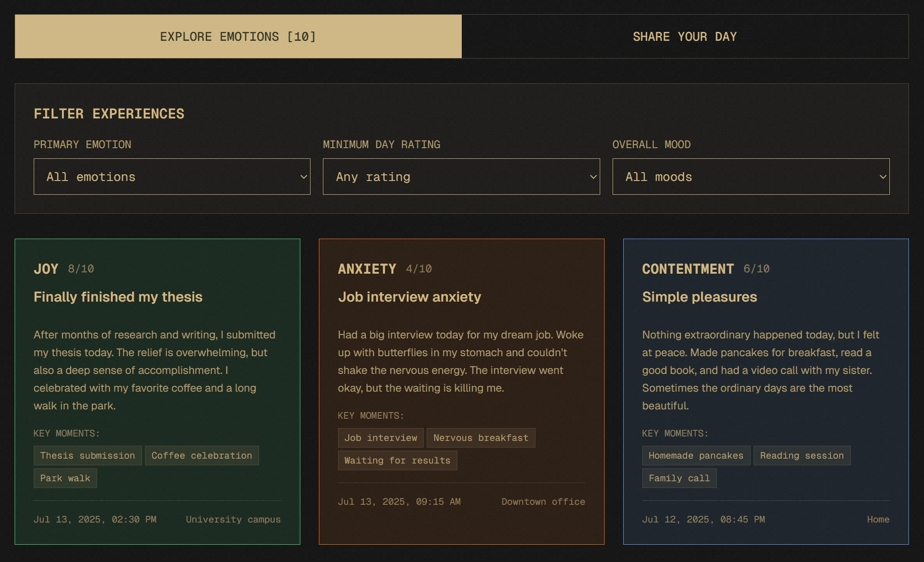The image size is (924, 562).
Task: Select the Job interview tag
Action: click(x=381, y=438)
